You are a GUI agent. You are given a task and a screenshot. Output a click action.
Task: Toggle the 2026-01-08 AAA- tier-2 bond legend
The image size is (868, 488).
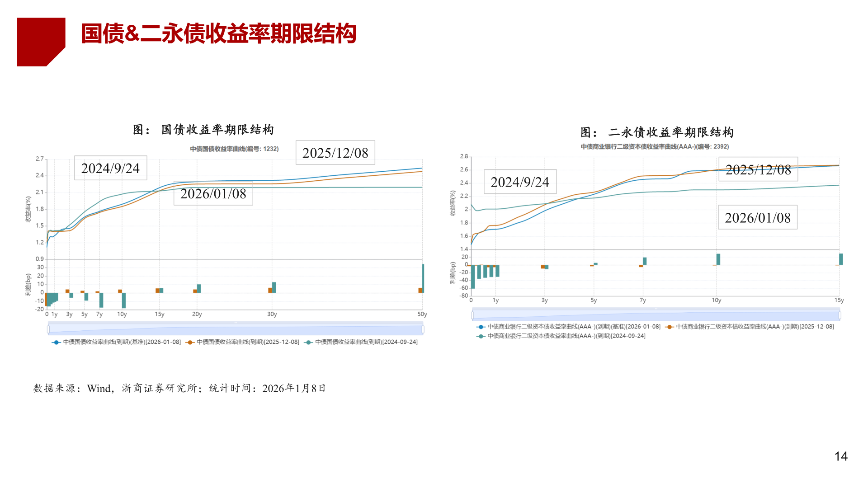coord(568,327)
